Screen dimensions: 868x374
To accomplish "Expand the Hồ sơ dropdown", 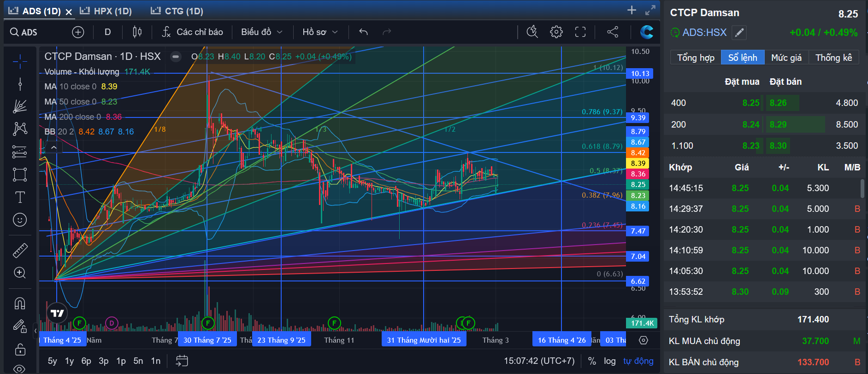I will click(x=320, y=32).
